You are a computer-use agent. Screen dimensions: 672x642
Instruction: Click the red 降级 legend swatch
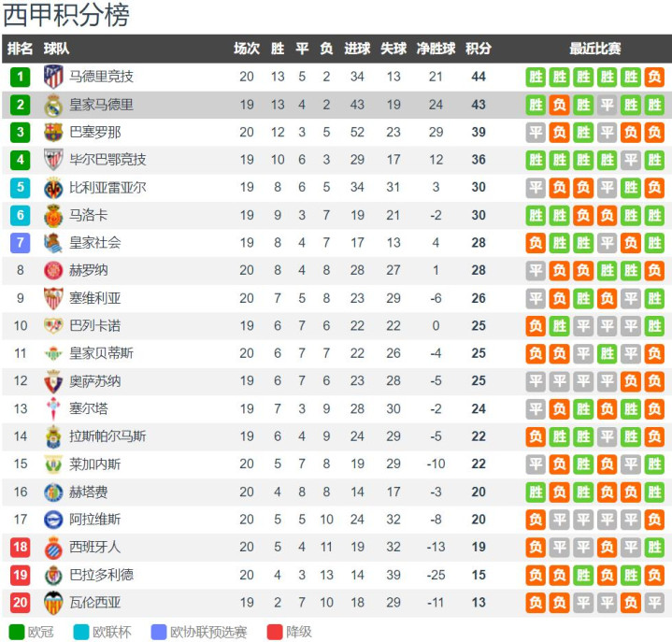[x=274, y=632]
